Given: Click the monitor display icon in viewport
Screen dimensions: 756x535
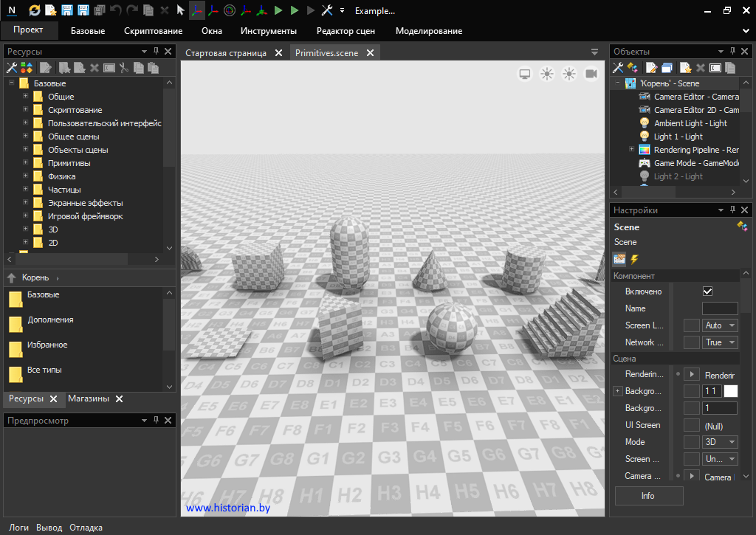Looking at the screenshot, I should tap(525, 74).
